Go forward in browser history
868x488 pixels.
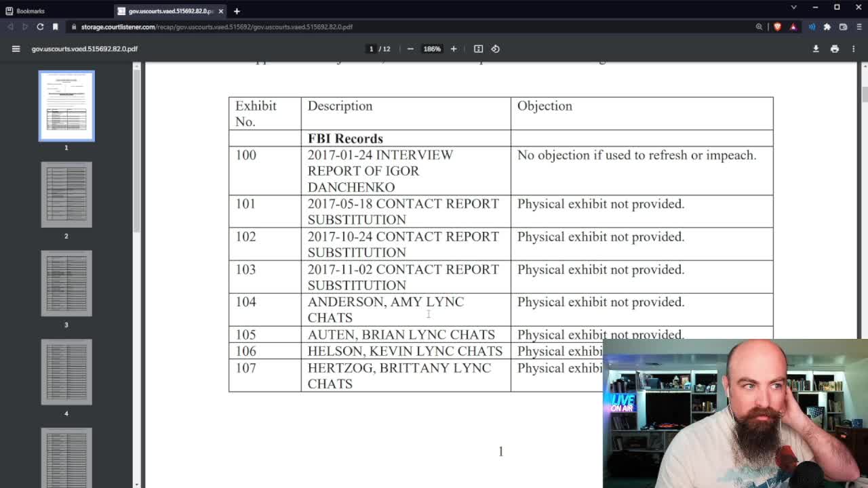click(25, 27)
